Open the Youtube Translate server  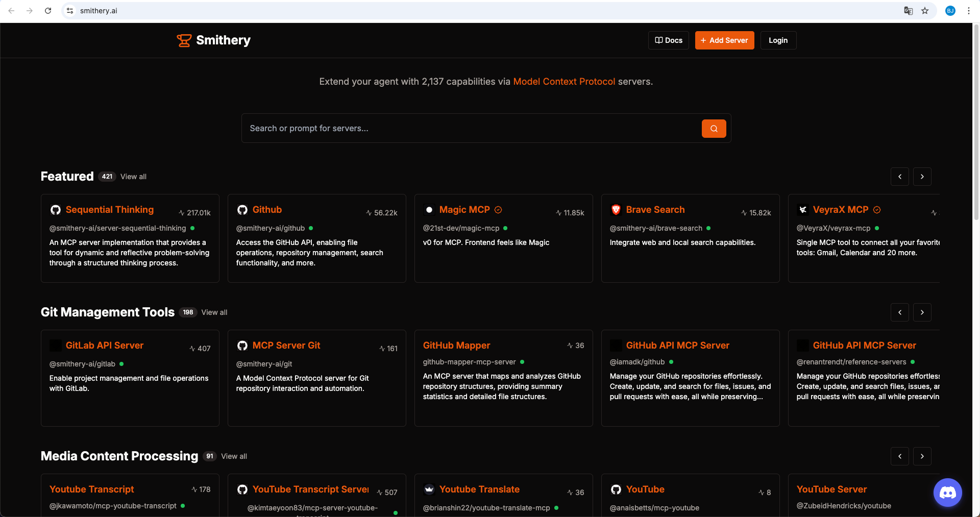point(479,489)
